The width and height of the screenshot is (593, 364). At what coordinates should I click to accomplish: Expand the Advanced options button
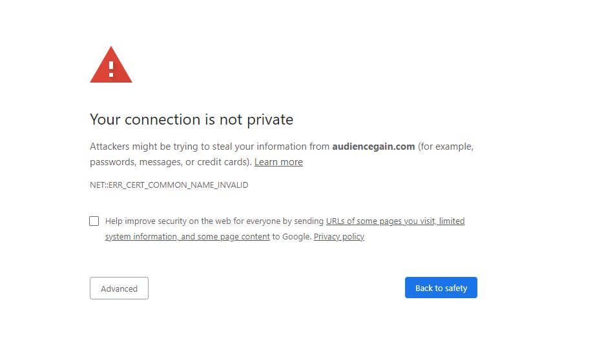[119, 288]
